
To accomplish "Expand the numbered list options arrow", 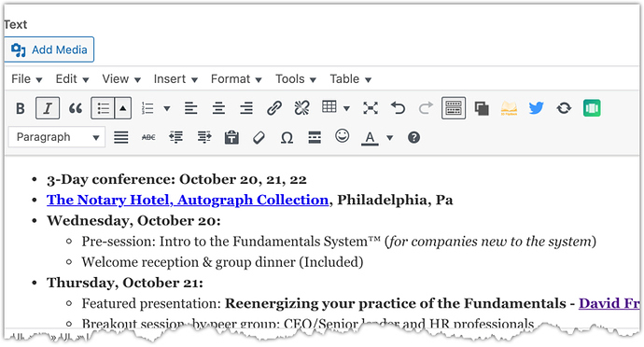I will [167, 108].
